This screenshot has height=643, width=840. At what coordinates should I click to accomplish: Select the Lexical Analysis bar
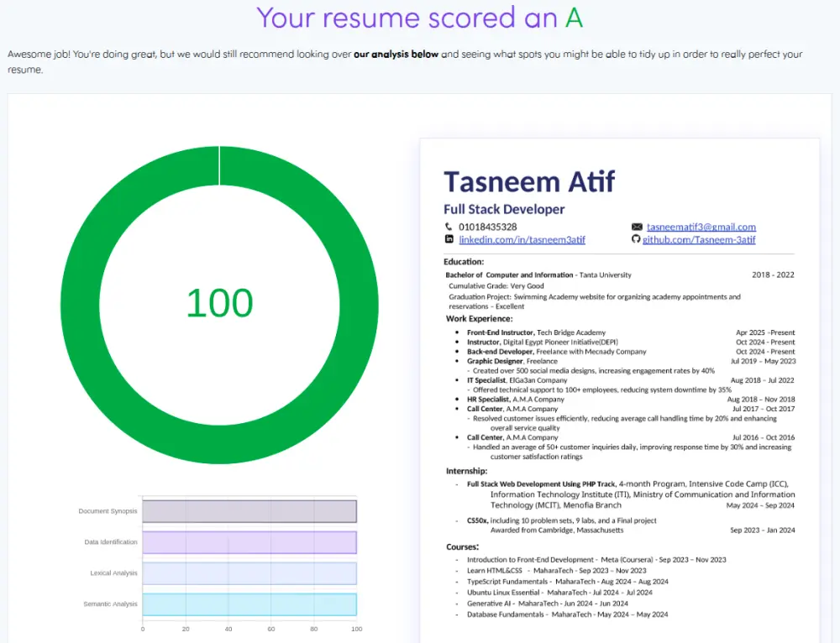pos(249,572)
